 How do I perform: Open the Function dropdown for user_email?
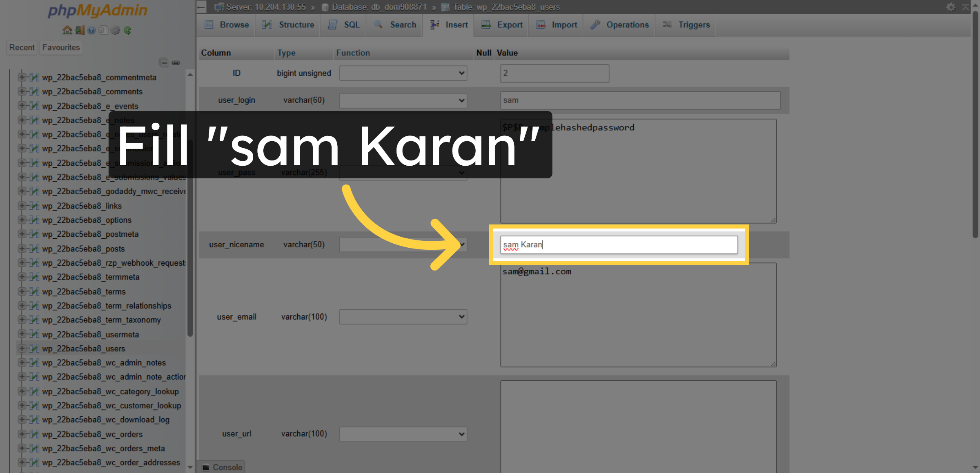[x=403, y=317]
